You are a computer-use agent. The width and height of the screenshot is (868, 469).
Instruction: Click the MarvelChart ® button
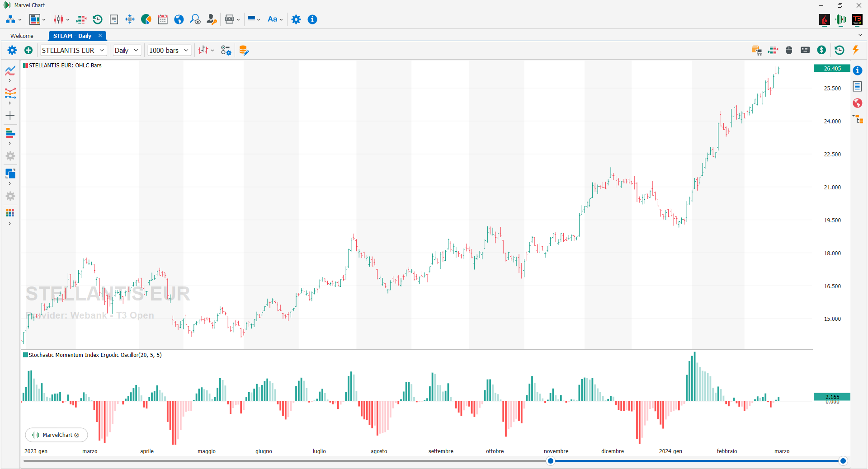(56, 435)
